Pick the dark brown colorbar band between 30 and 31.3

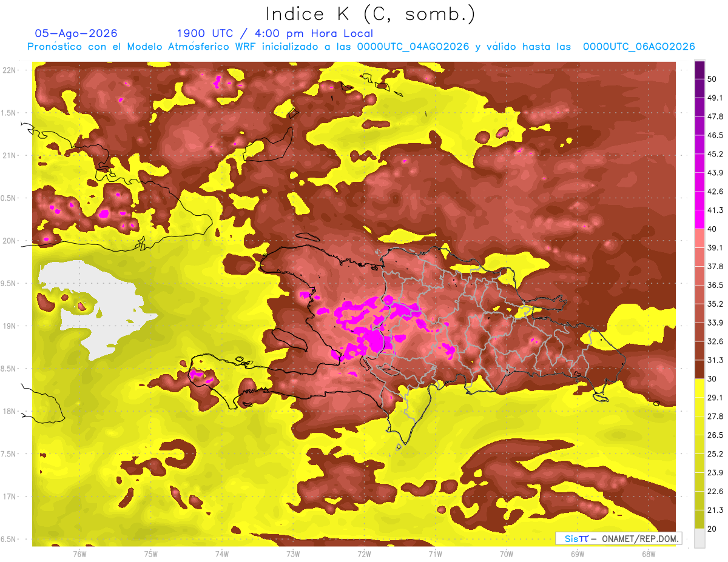pyautogui.click(x=699, y=369)
